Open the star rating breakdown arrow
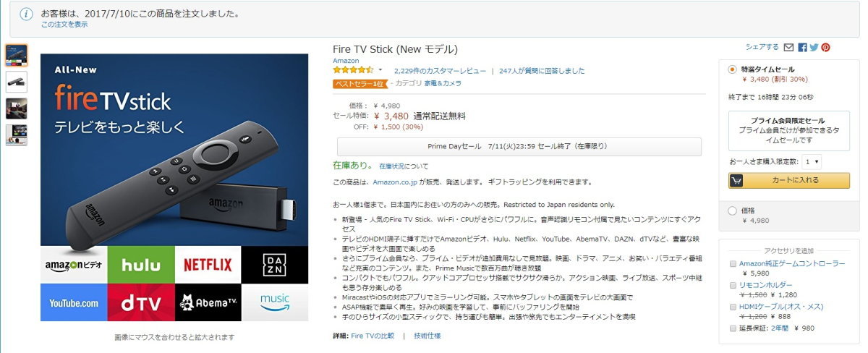 pyautogui.click(x=380, y=70)
